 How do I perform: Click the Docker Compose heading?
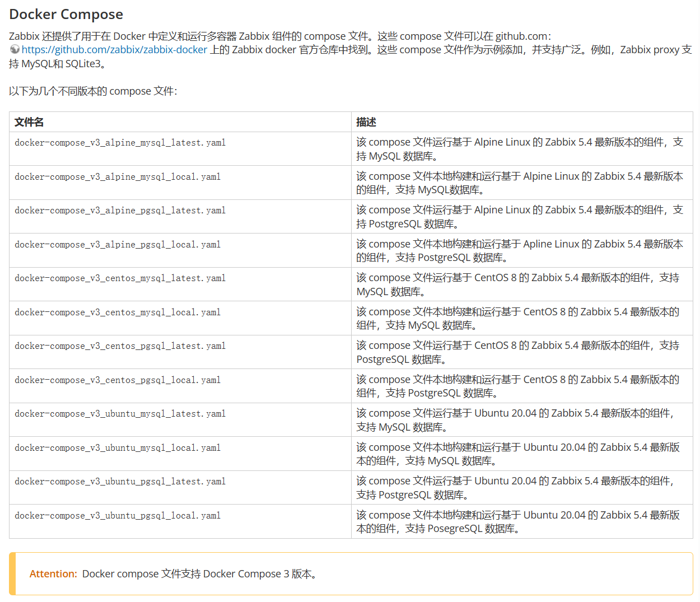(66, 15)
